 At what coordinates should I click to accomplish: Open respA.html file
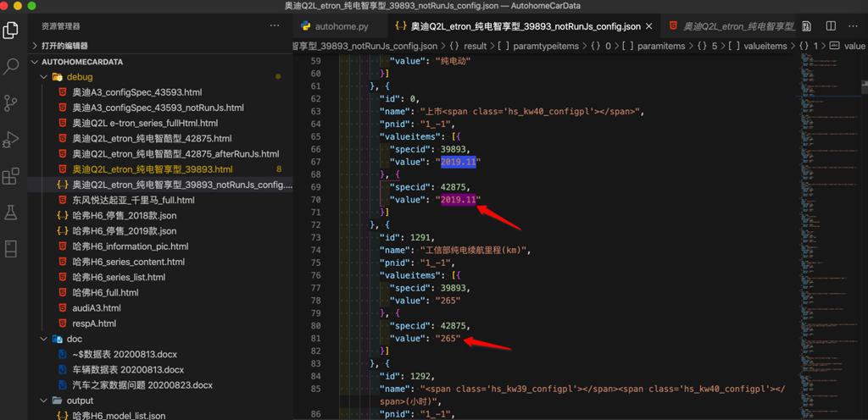click(94, 323)
